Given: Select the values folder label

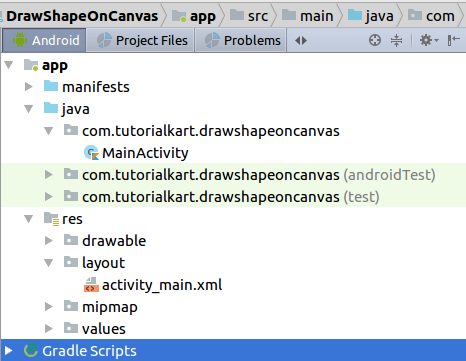Looking at the screenshot, I should tap(104, 329).
